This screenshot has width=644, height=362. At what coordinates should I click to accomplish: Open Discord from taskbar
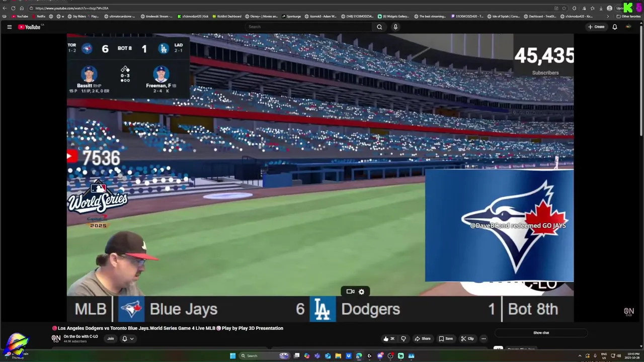[380, 355]
